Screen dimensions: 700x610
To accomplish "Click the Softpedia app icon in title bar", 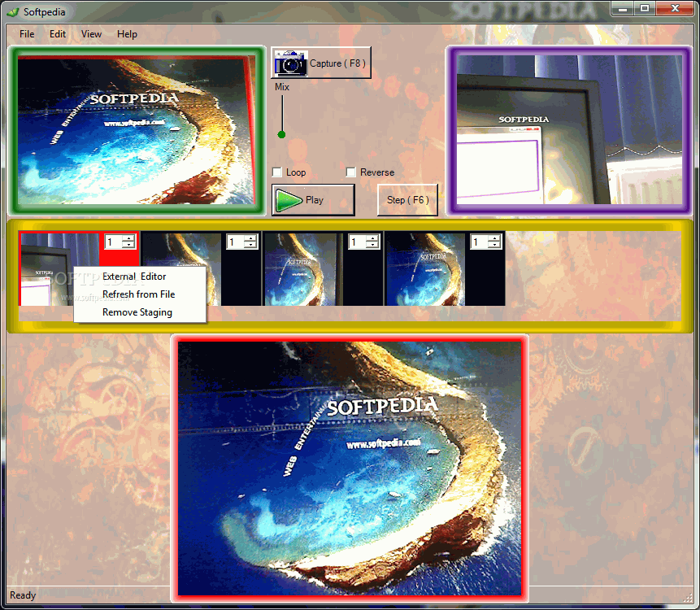I will click(13, 12).
